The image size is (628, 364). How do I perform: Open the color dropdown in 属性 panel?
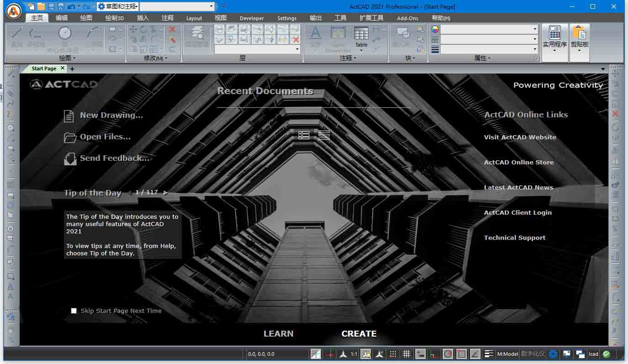489,29
